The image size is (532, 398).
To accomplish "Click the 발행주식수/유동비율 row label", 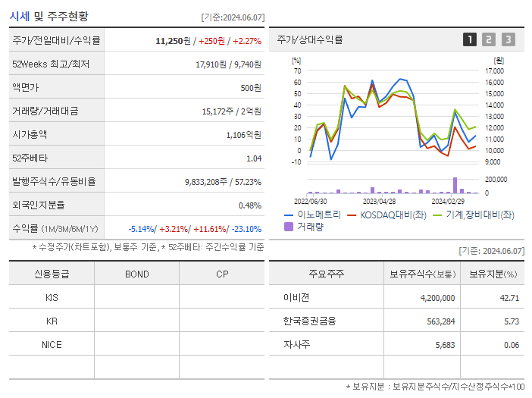I will pos(54,181).
